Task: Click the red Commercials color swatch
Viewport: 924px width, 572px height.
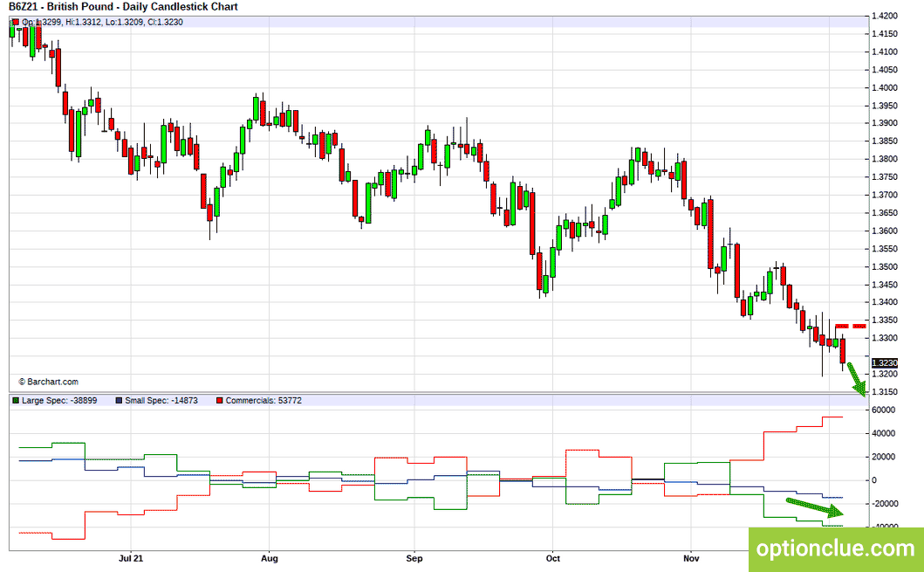Action: pos(219,401)
